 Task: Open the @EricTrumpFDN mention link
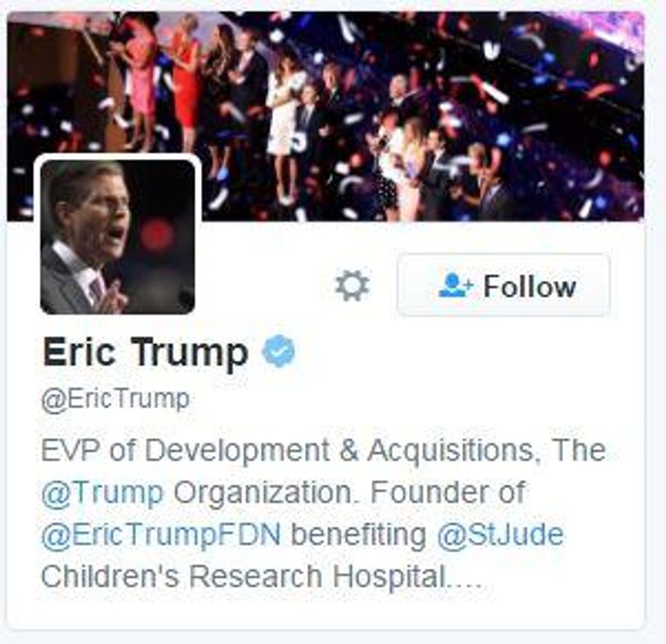pos(161,535)
